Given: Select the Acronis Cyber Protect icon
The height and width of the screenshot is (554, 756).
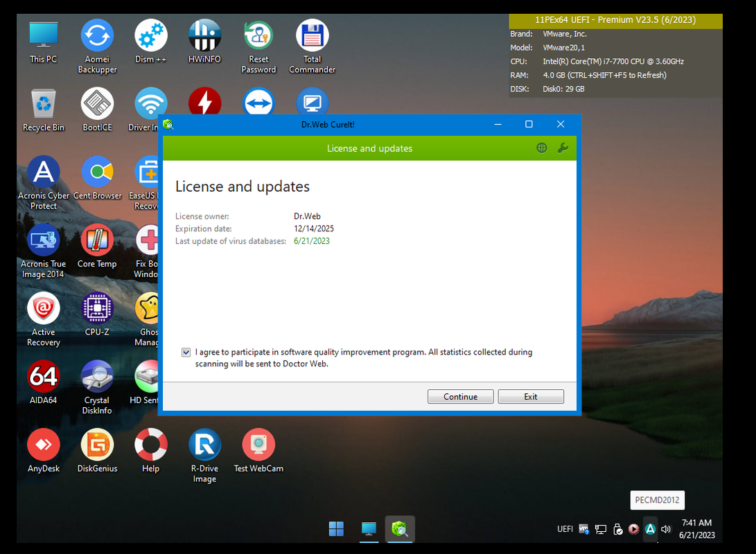Looking at the screenshot, I should click(x=44, y=184).
